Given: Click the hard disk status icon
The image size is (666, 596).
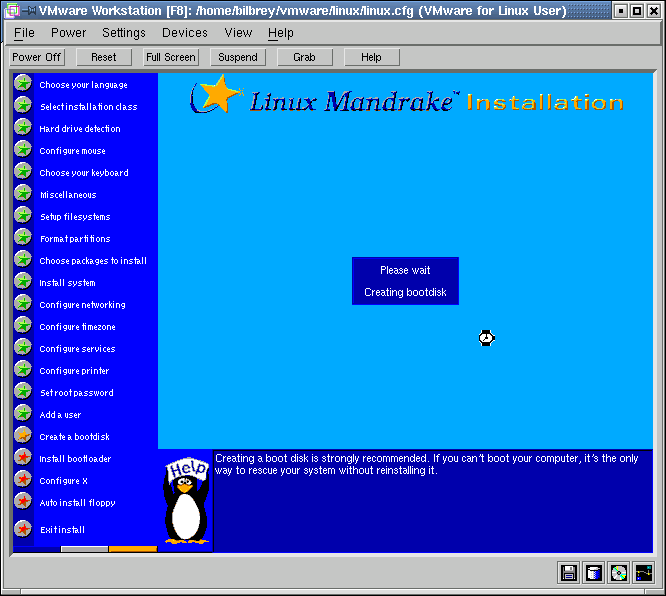Looking at the screenshot, I should coord(594,573).
